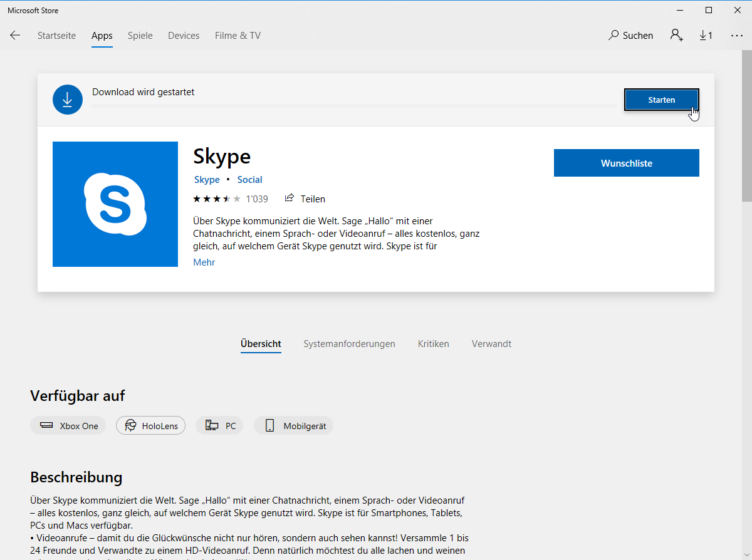
Task: Go to the Filme & TV tab
Action: click(238, 36)
